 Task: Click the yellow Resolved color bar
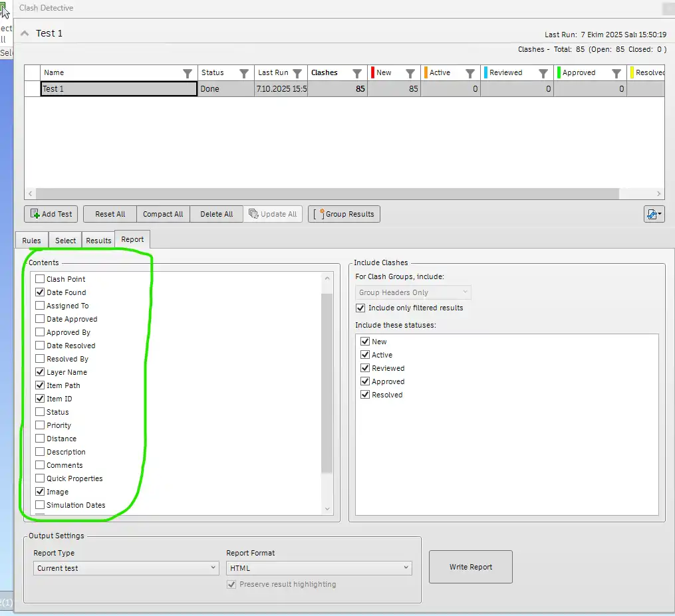[x=632, y=72]
